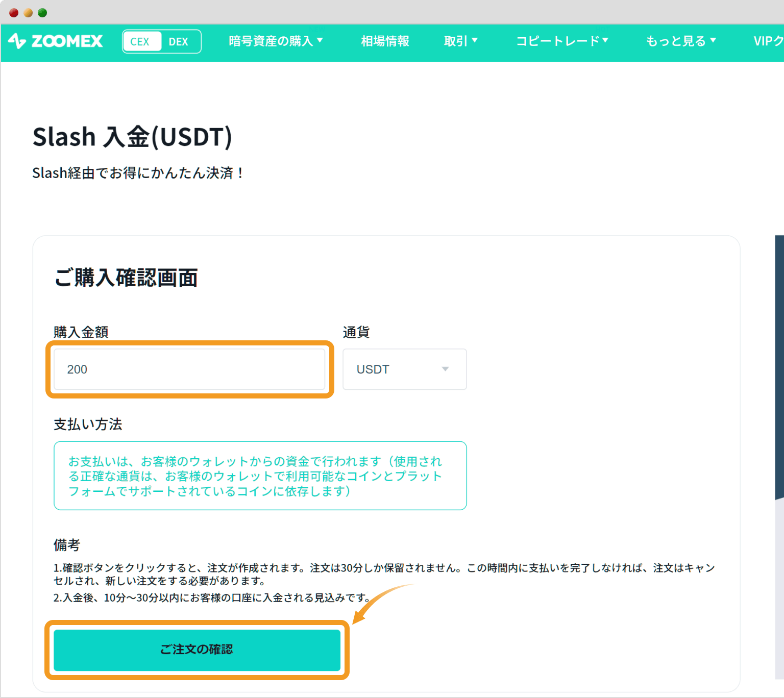The image size is (784, 698).
Task: Click the コピートレード chevron icon
Action: (x=605, y=41)
